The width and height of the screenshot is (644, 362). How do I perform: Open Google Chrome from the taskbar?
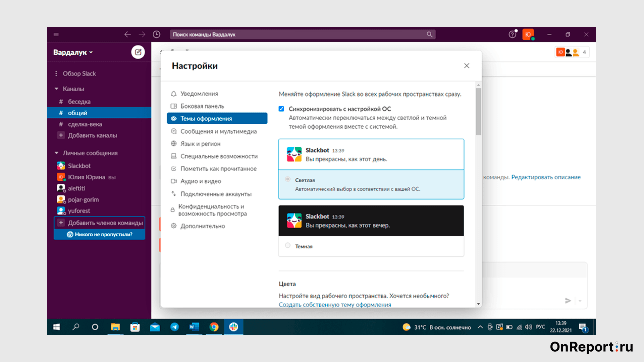click(214, 327)
